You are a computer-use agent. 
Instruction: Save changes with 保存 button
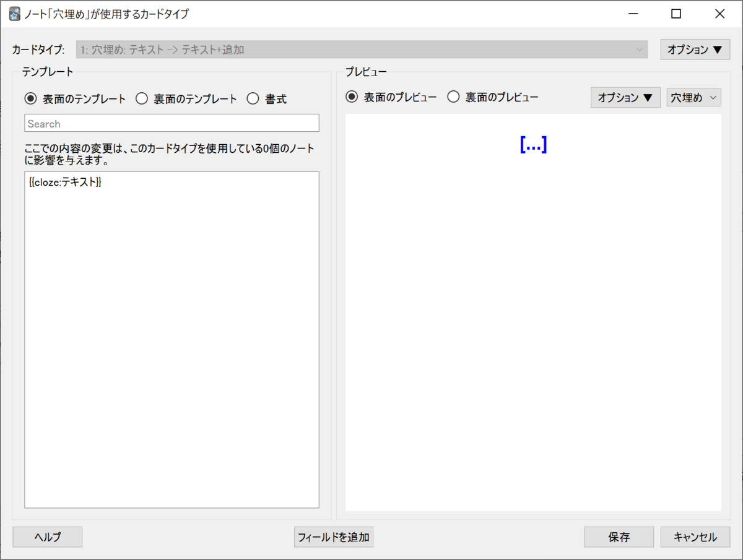[619, 537]
